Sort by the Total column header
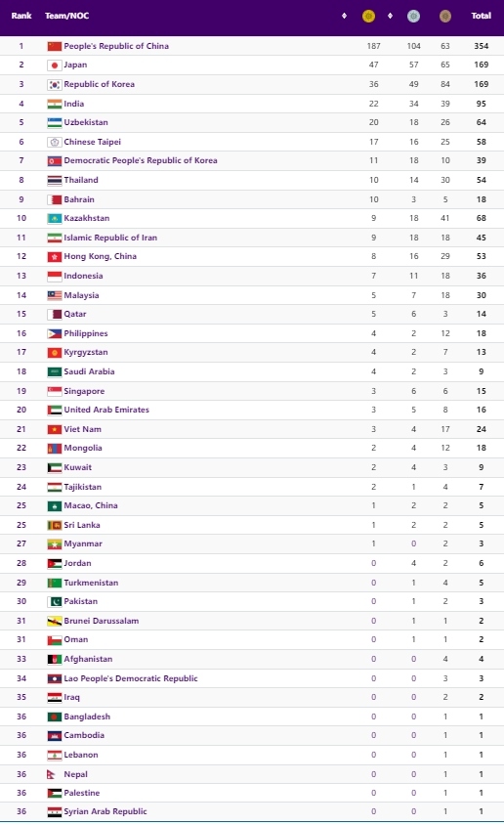Viewport: 504px width, 825px height. [x=481, y=16]
